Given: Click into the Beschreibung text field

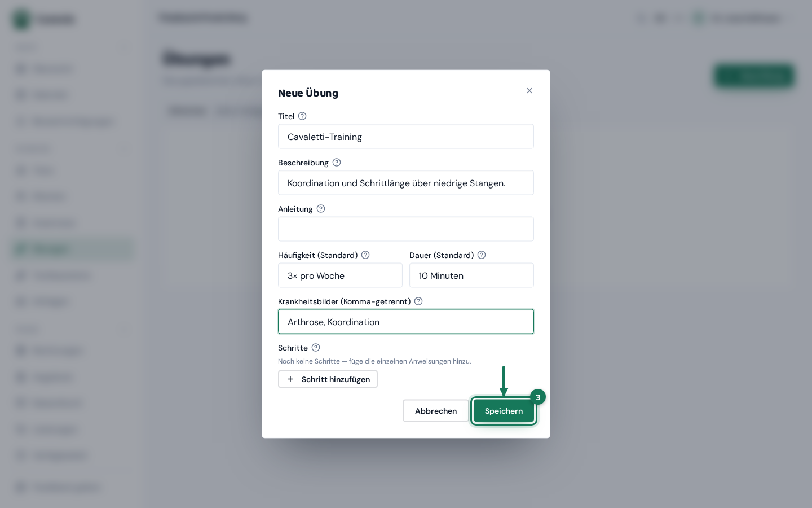Looking at the screenshot, I should click(x=406, y=183).
